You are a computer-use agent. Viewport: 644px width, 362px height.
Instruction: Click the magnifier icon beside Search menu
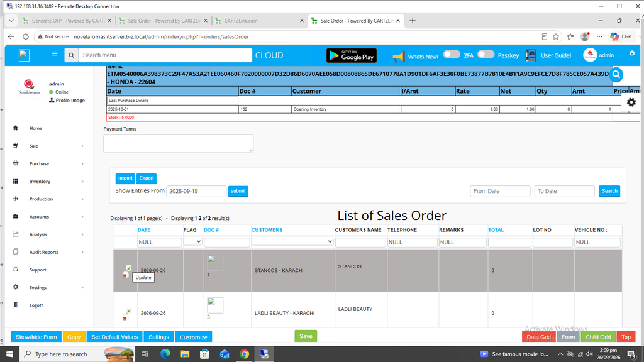click(x=72, y=55)
